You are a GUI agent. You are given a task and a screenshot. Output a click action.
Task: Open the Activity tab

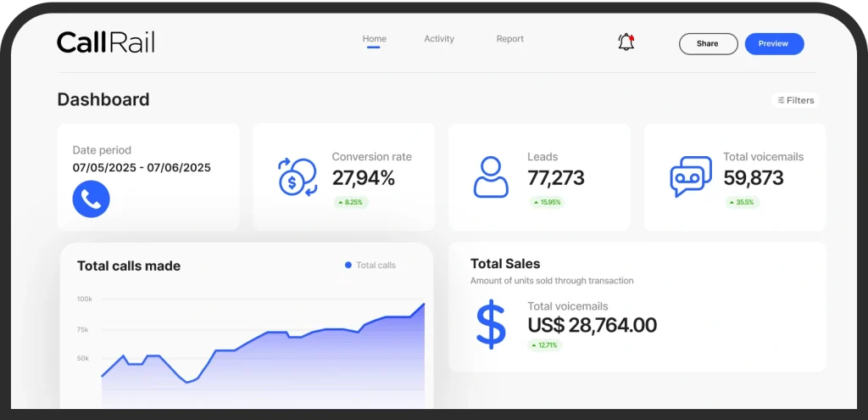pyautogui.click(x=439, y=39)
